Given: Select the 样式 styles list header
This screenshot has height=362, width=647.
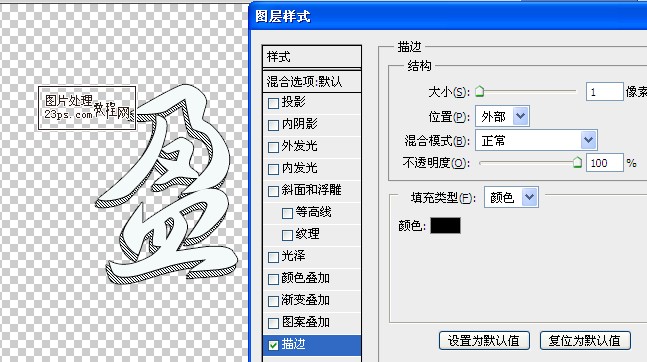Looking at the screenshot, I should pos(312,57).
